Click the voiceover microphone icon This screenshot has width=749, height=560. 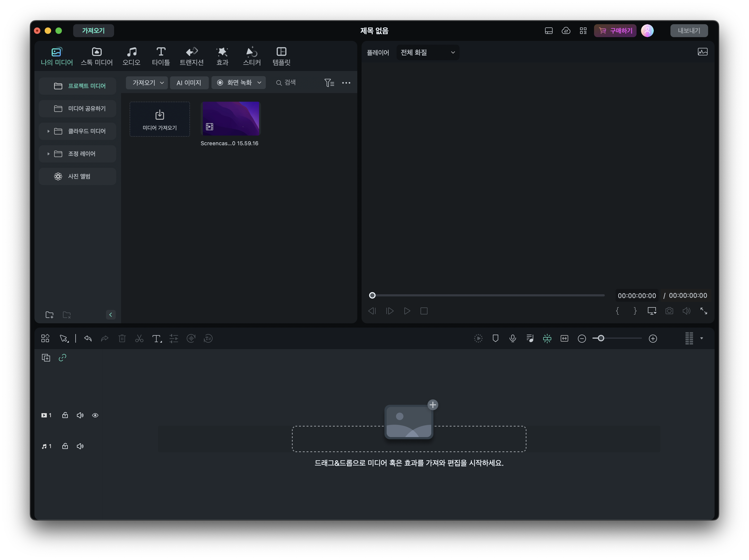tap(513, 339)
